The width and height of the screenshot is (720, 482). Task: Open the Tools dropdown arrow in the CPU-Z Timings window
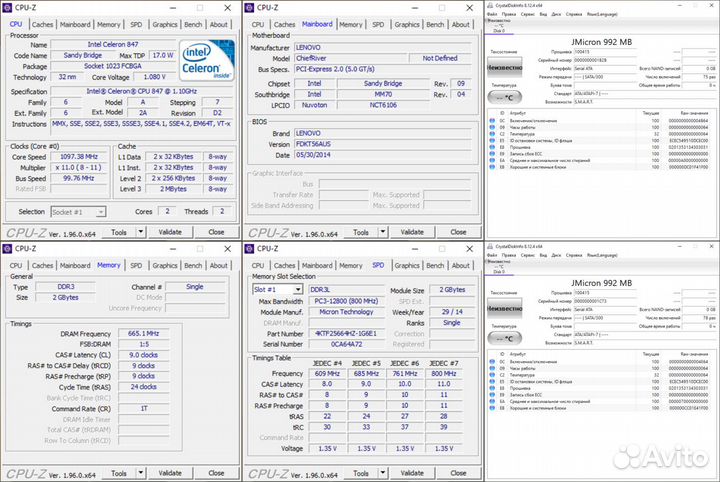[x=141, y=473]
